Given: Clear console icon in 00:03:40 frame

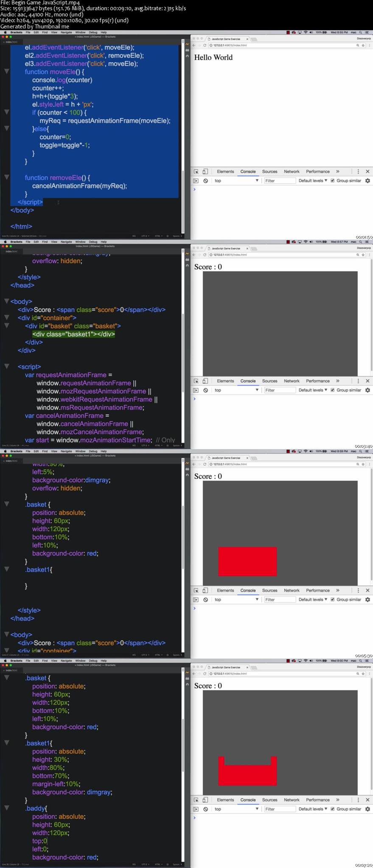Looking at the screenshot, I should pos(205,390).
